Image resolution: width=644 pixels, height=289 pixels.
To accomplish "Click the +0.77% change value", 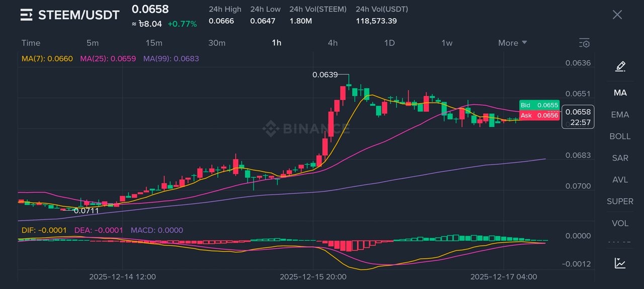I will click(182, 24).
